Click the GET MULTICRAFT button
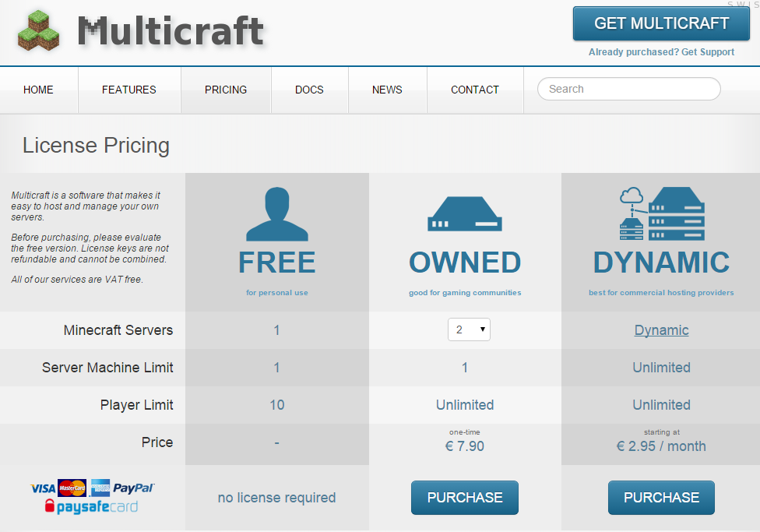Viewport: 760px width, 532px height. pos(660,23)
